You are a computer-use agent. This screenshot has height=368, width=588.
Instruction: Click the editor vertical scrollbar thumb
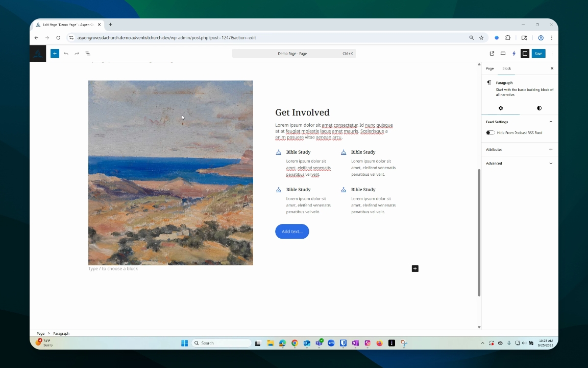pos(479,233)
